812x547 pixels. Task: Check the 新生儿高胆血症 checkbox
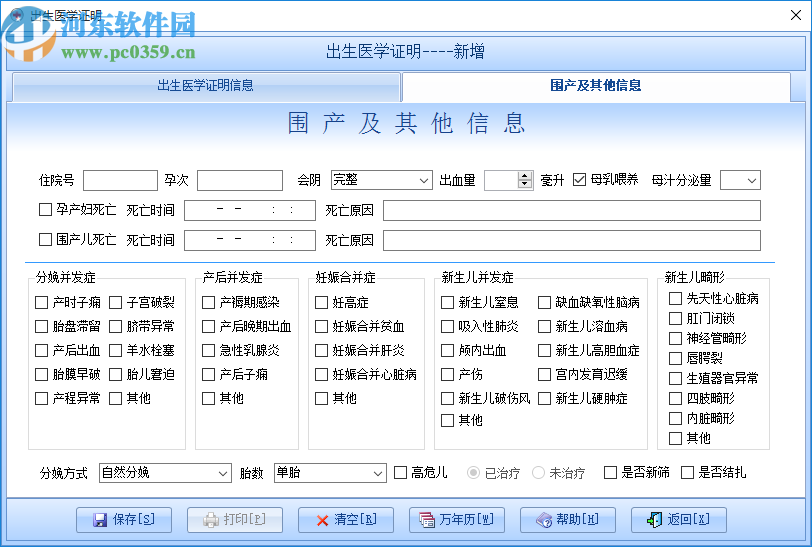[544, 351]
